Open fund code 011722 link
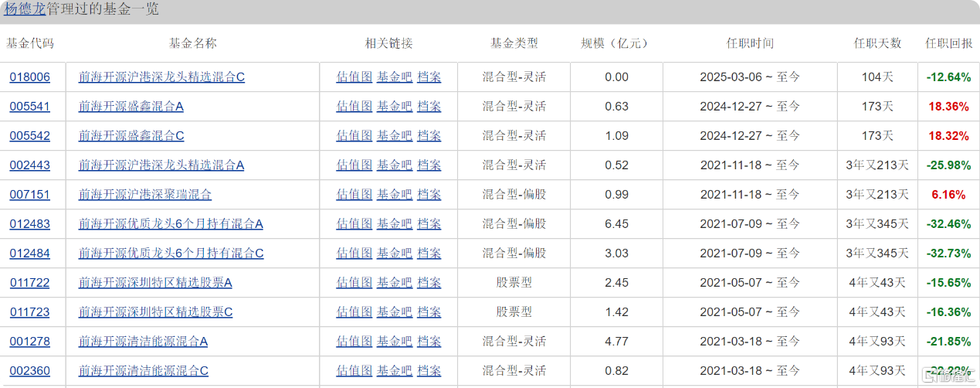The image size is (980, 388). point(30,283)
